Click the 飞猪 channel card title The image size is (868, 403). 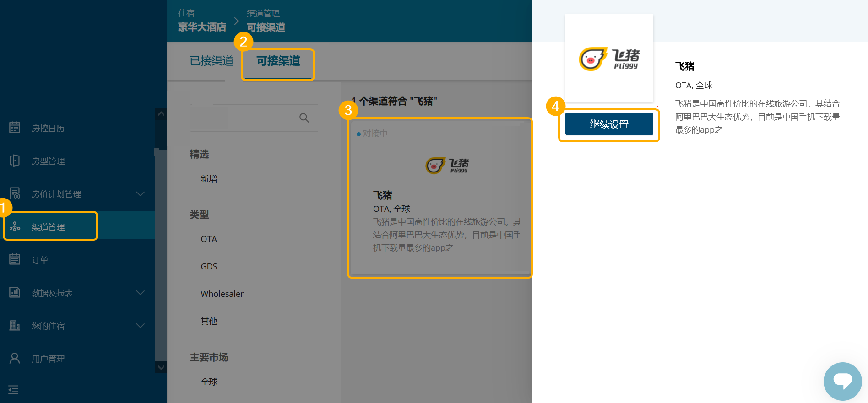383,195
